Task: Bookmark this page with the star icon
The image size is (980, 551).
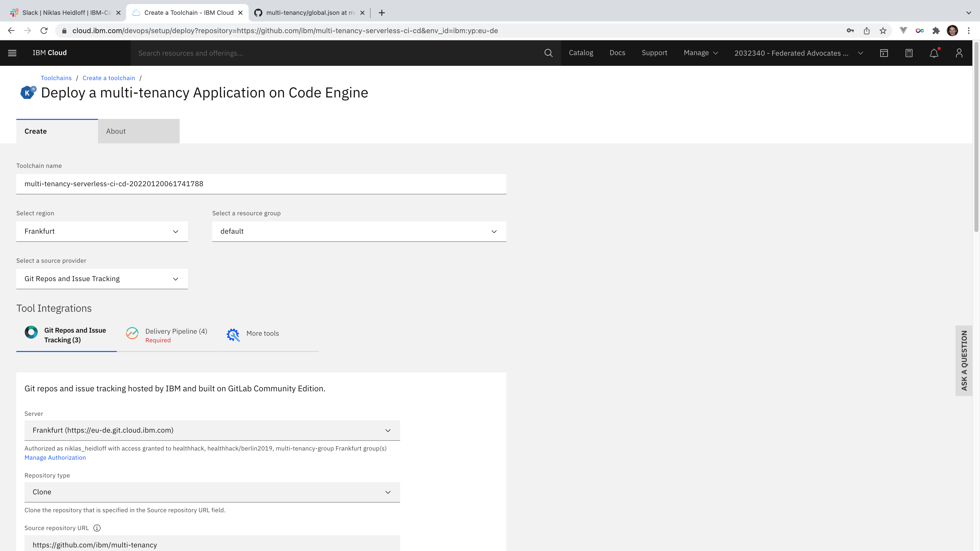Action: 883,31
